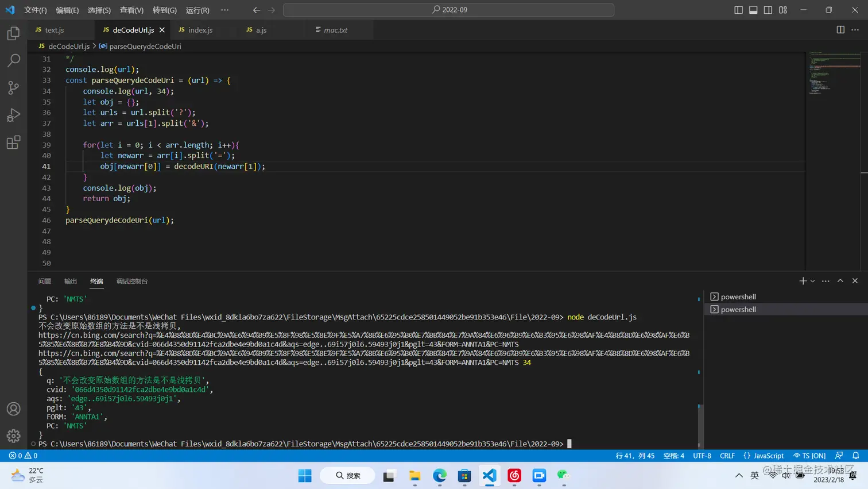Open taskbar 搜索 box

point(348,476)
